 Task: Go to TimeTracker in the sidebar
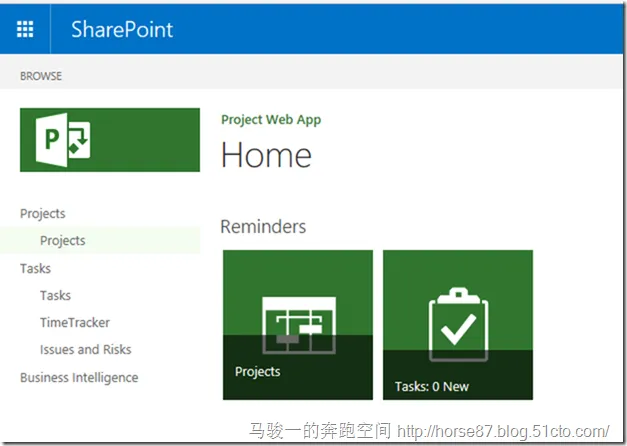(75, 322)
